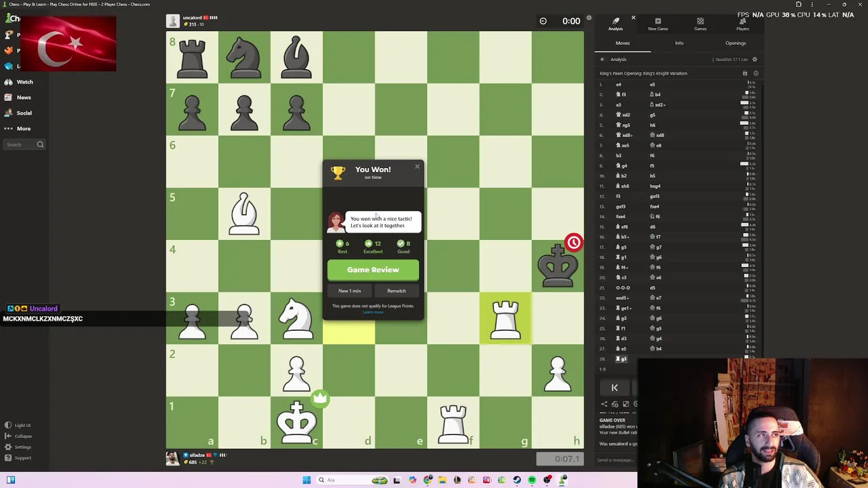
Task: Click the opponent uncalord avatar above the board
Action: click(x=173, y=21)
